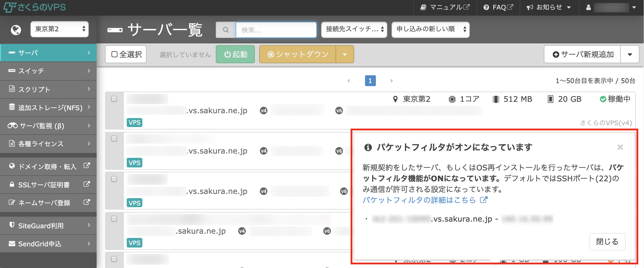Select 追加ストレージ(NFS) in sidebar
Screen dimensions: 644x268
click(48, 108)
